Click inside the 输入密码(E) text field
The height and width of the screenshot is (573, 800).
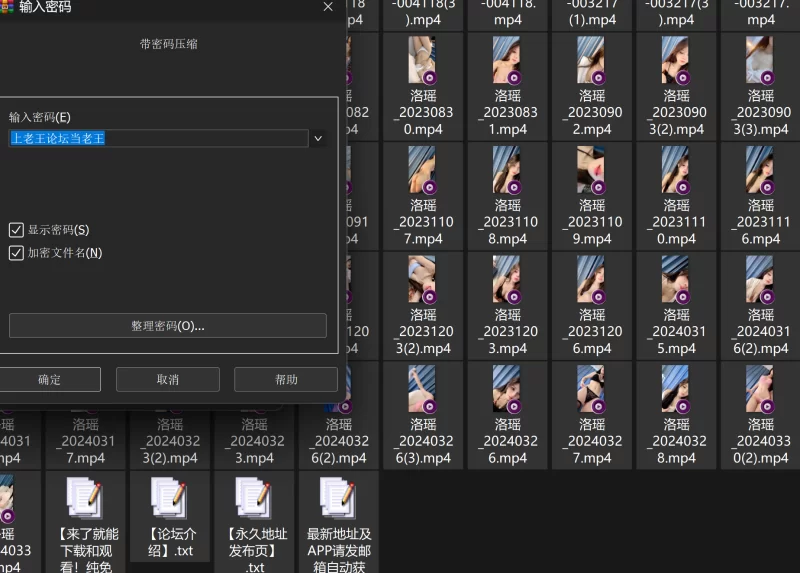coord(158,139)
